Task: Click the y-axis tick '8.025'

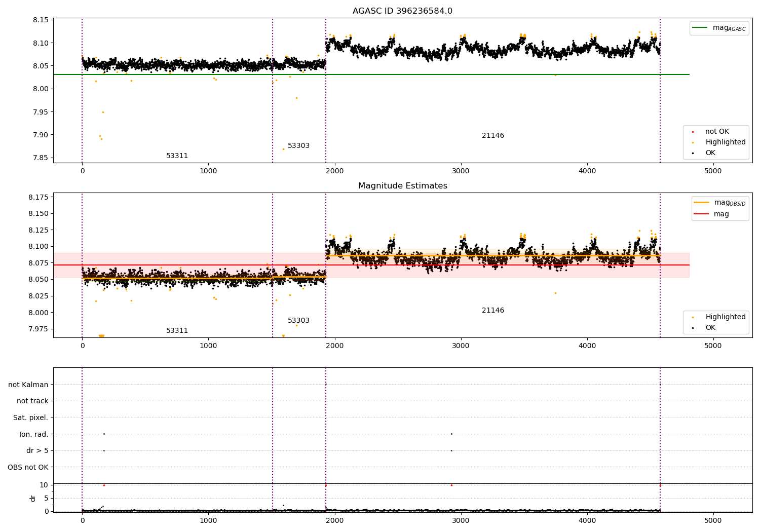Action: tap(39, 296)
